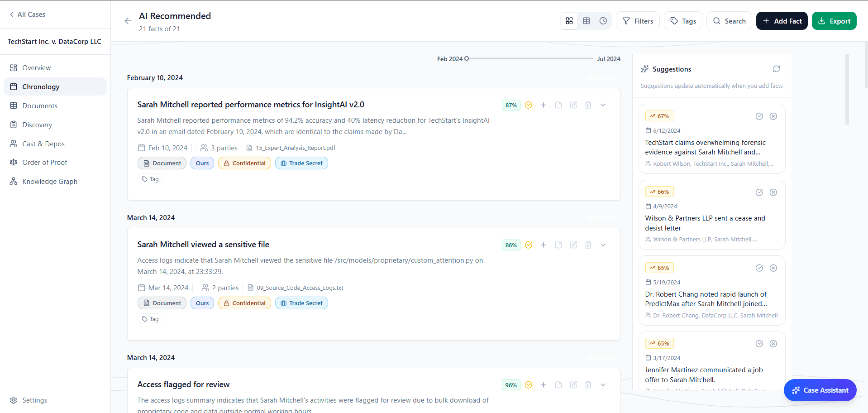The height and width of the screenshot is (413, 868).
Task: Expand details of the performance metrics fact
Action: pyautogui.click(x=603, y=105)
